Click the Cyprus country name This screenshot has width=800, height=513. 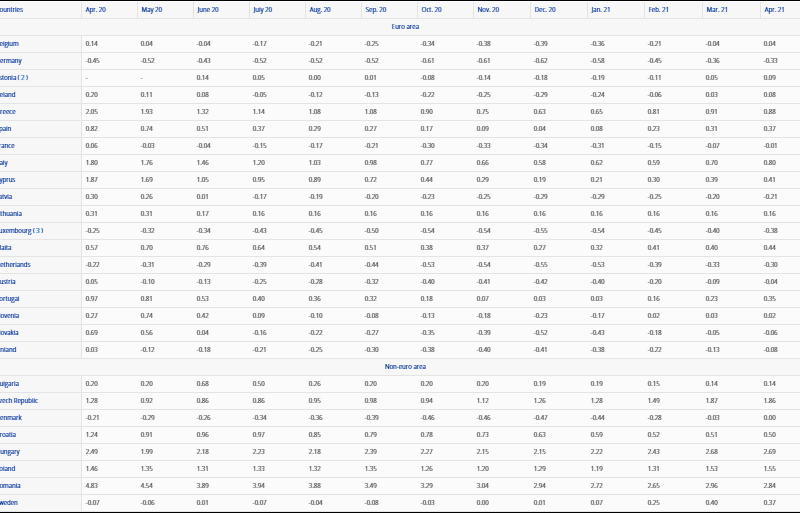[10, 179]
